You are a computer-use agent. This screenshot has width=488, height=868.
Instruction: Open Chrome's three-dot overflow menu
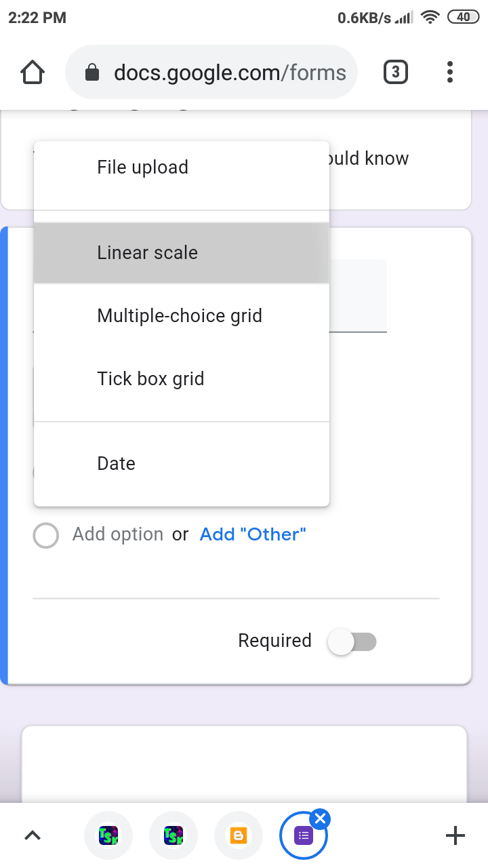(x=450, y=72)
